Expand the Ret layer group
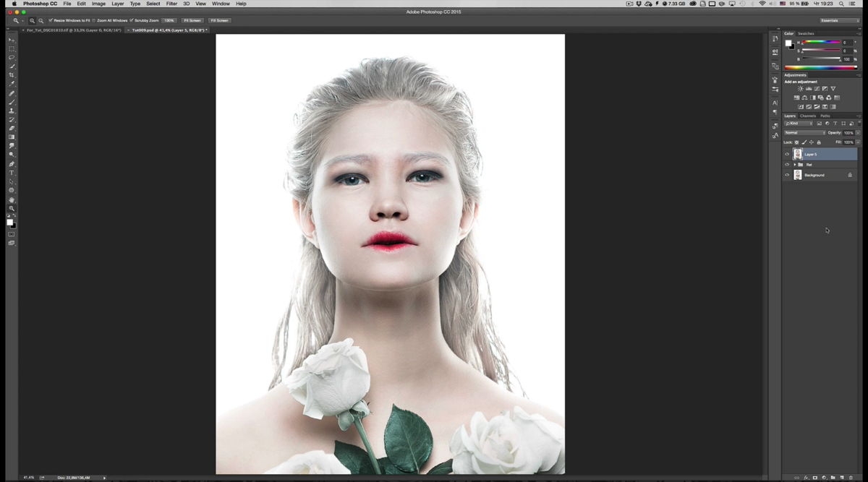868x482 pixels. 795,165
